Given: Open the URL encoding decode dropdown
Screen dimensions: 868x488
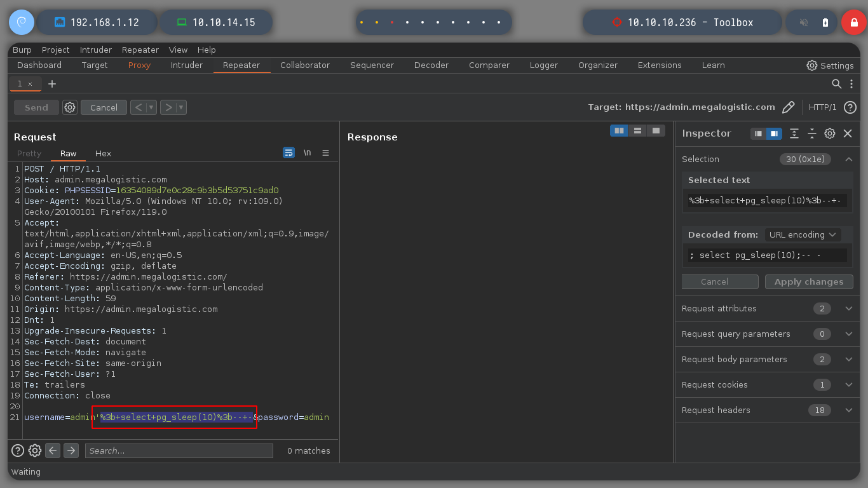Looking at the screenshot, I should [803, 235].
